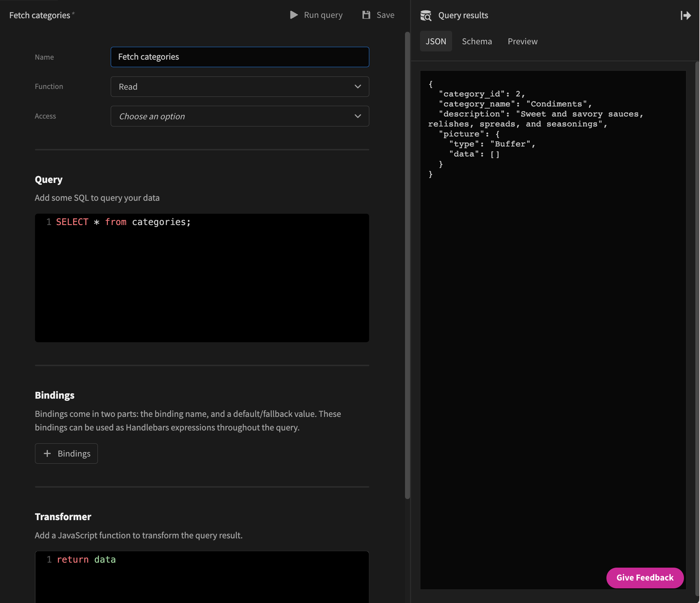700x603 pixels.
Task: Toggle the Read function selection
Action: pos(240,86)
